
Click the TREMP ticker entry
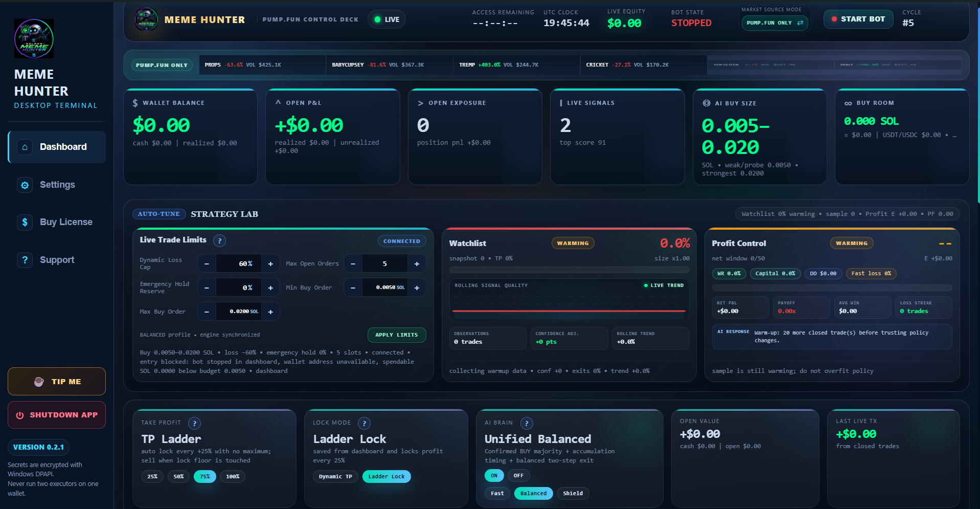click(x=516, y=65)
